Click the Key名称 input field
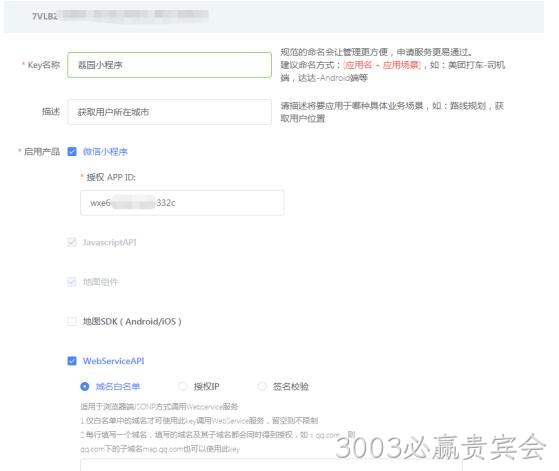This screenshot has width=559, height=471. (x=169, y=65)
